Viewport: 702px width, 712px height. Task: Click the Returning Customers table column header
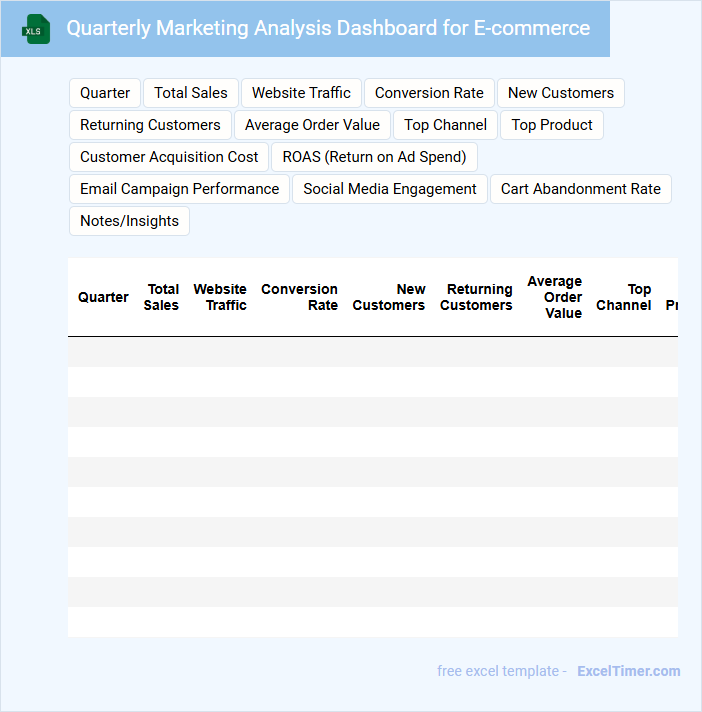coord(476,297)
